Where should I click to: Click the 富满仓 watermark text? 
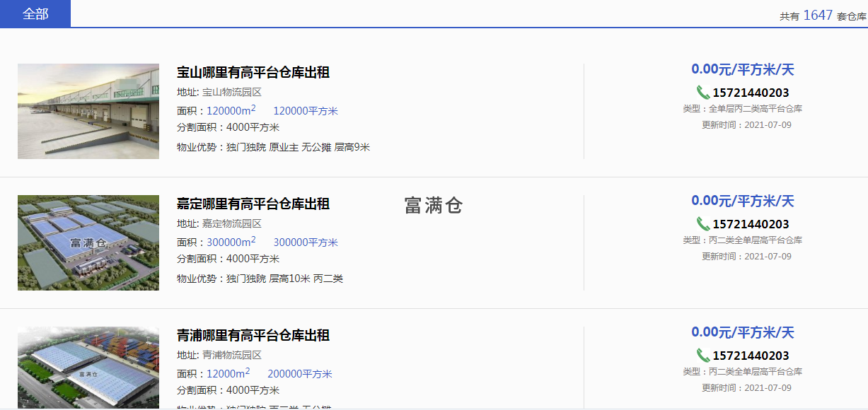click(x=433, y=205)
